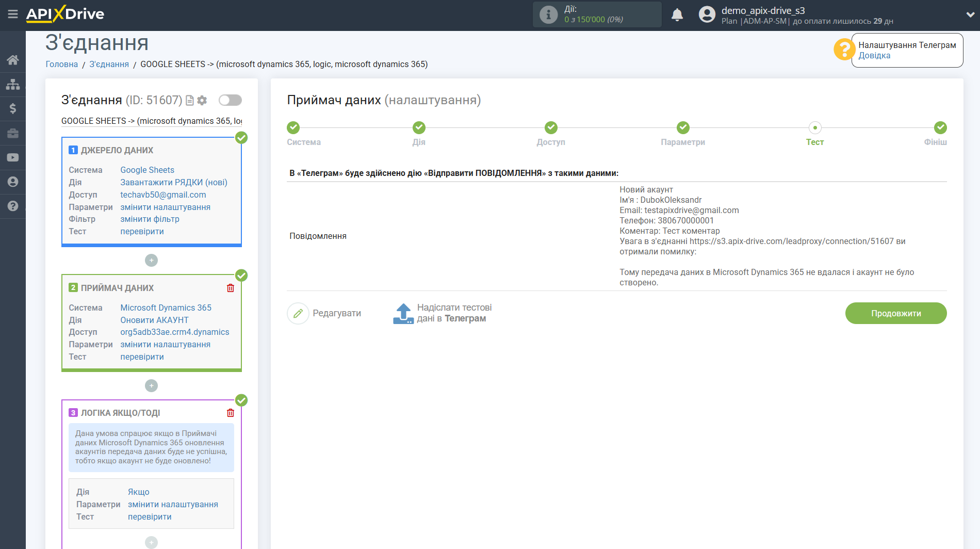Open techavb50@gmail.com access link
This screenshot has width=980, height=549.
pos(163,195)
